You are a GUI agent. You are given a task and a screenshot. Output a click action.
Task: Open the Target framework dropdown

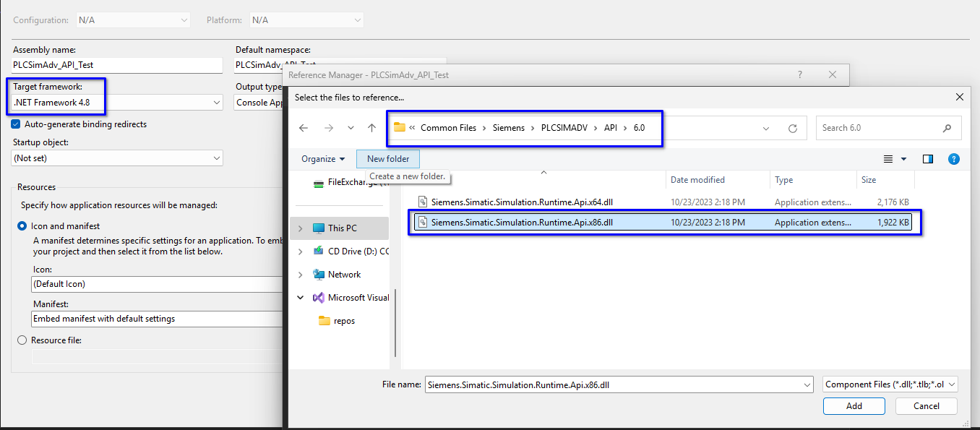click(x=117, y=103)
